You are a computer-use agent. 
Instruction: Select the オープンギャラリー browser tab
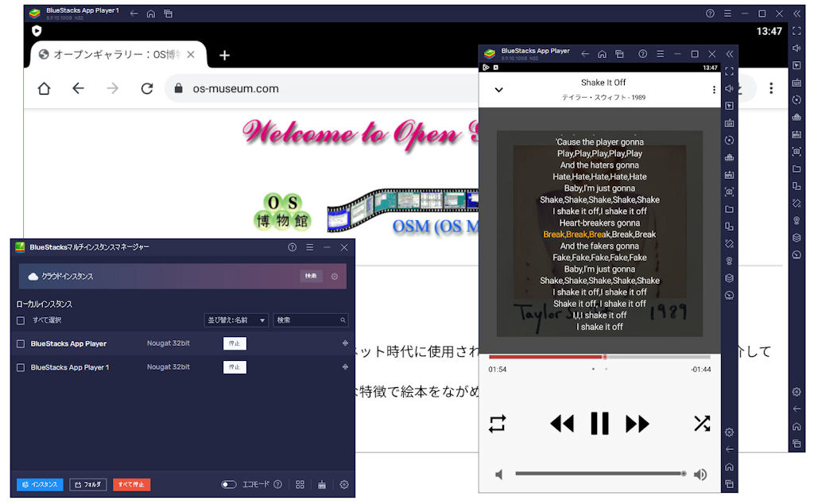[118, 55]
